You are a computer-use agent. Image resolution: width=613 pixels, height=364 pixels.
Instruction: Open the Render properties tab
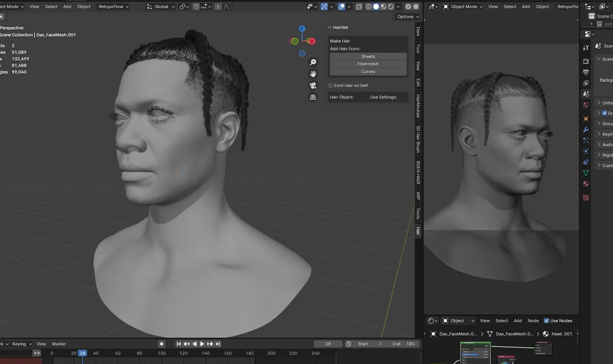[586, 61]
